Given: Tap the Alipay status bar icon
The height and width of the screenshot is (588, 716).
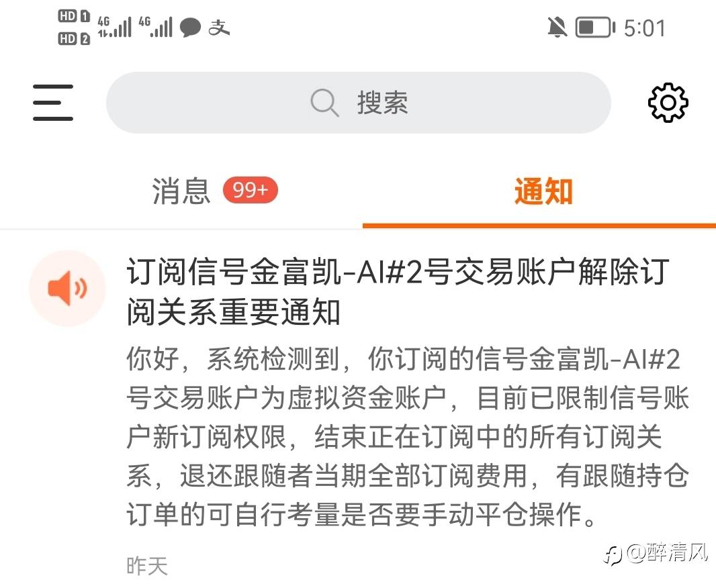Looking at the screenshot, I should click(219, 28).
